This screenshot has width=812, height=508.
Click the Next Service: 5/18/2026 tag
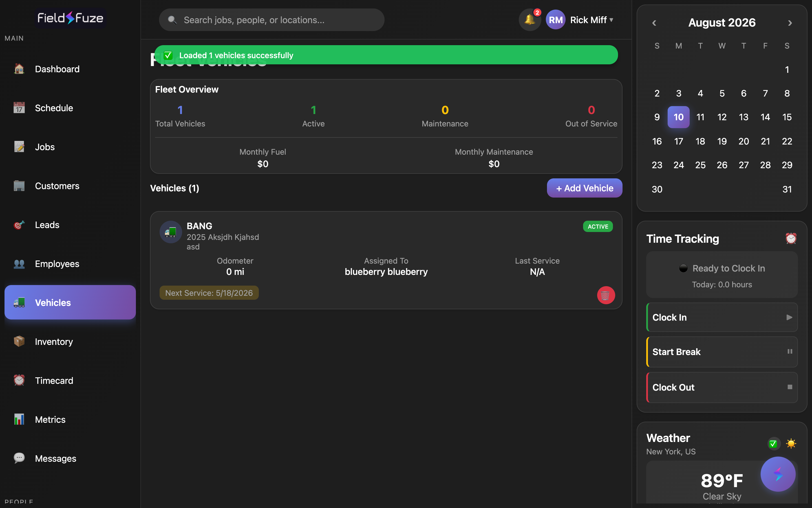[209, 293]
